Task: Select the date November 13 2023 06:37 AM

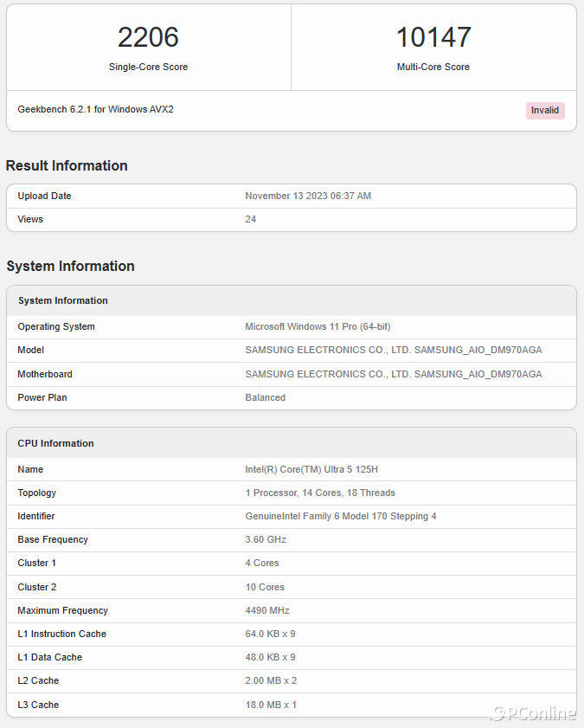Action: pyautogui.click(x=308, y=196)
